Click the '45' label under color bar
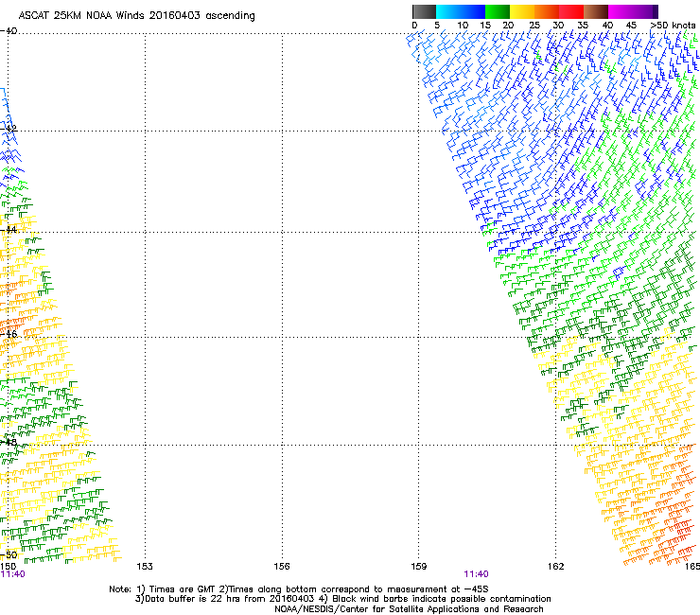 (x=631, y=26)
